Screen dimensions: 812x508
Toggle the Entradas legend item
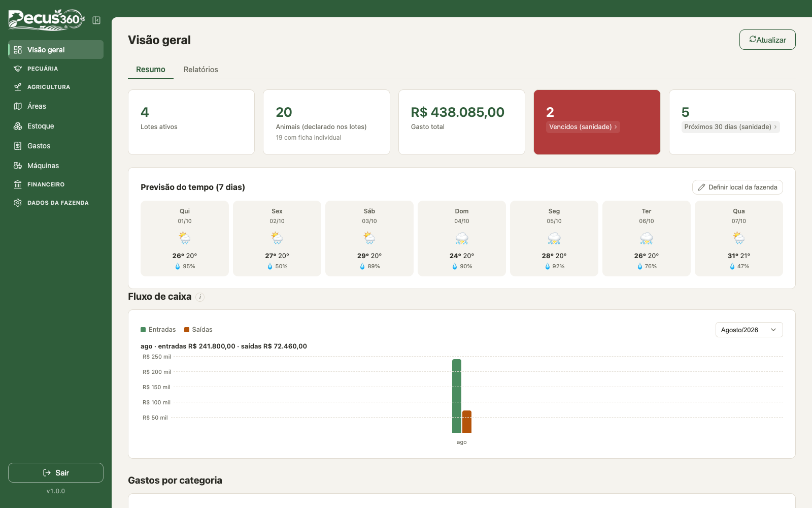tap(158, 330)
